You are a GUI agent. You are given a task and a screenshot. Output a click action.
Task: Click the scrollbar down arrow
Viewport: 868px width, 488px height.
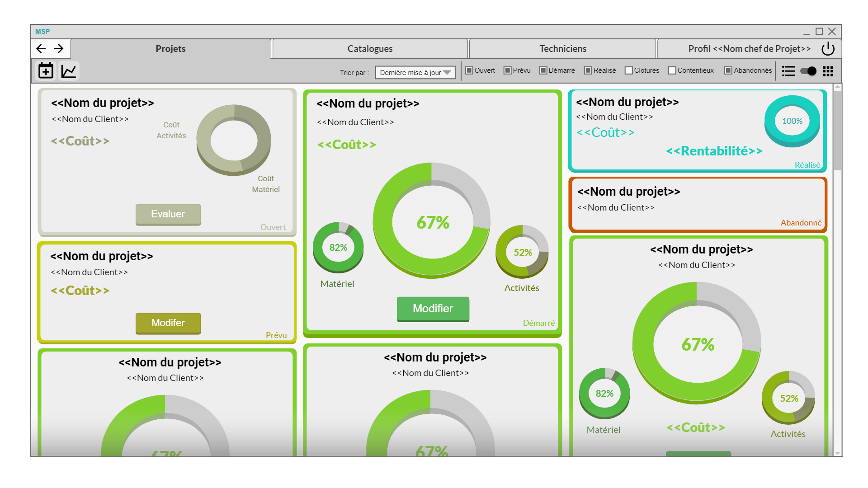[x=837, y=452]
